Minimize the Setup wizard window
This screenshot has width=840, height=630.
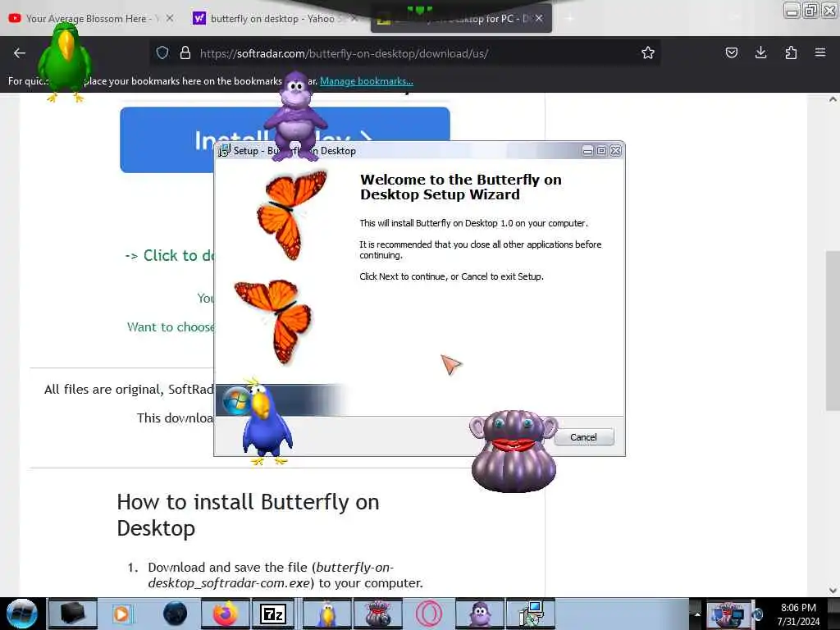587,151
